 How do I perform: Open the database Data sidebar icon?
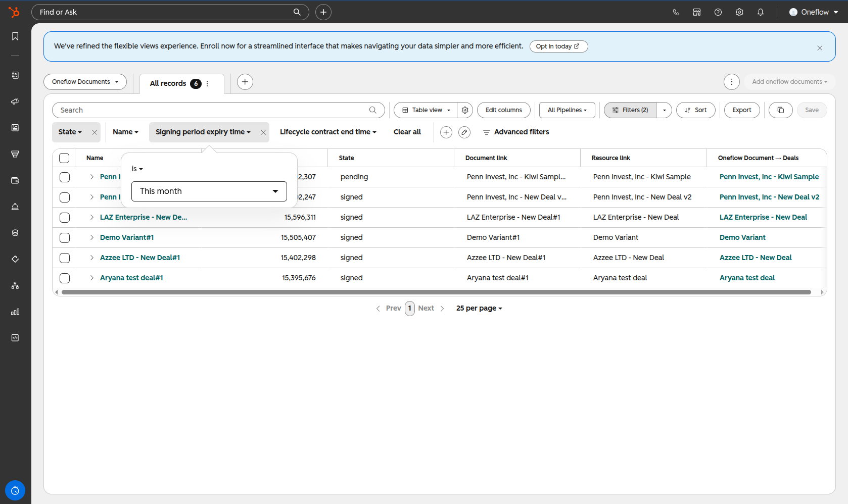[x=15, y=233]
